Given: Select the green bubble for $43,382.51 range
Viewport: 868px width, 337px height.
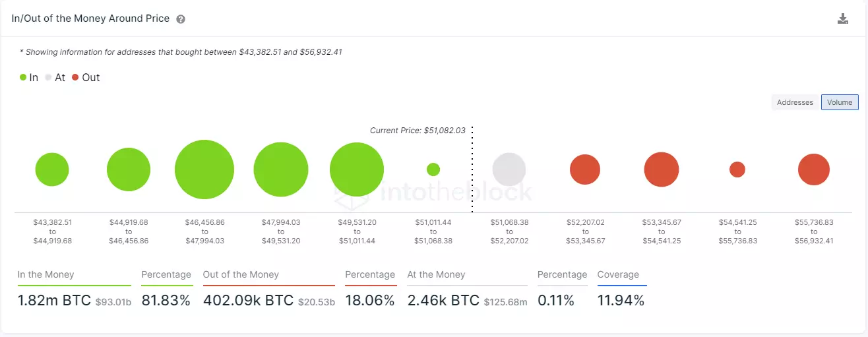Looking at the screenshot, I should click(x=52, y=169).
